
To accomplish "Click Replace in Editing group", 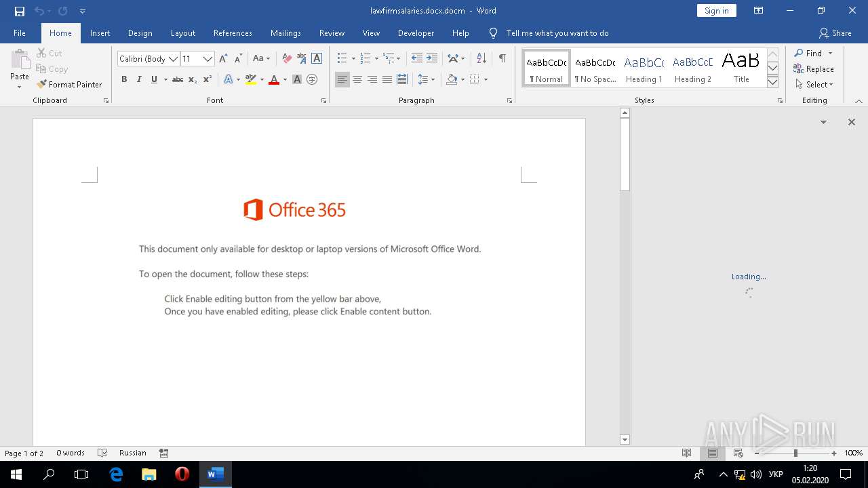I will (814, 68).
